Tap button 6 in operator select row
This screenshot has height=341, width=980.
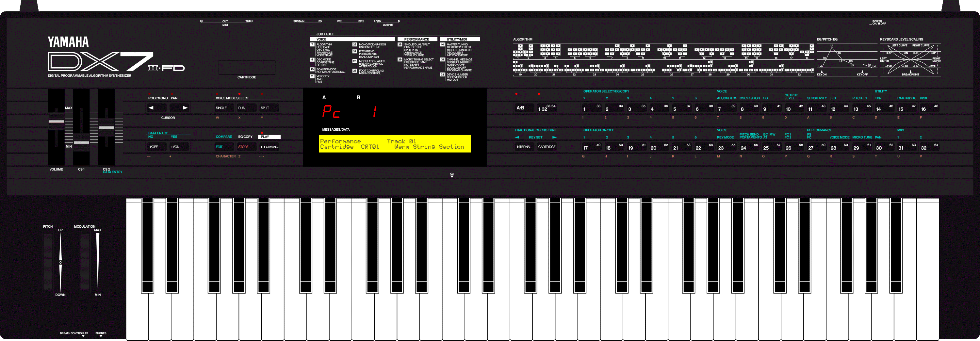(704, 108)
